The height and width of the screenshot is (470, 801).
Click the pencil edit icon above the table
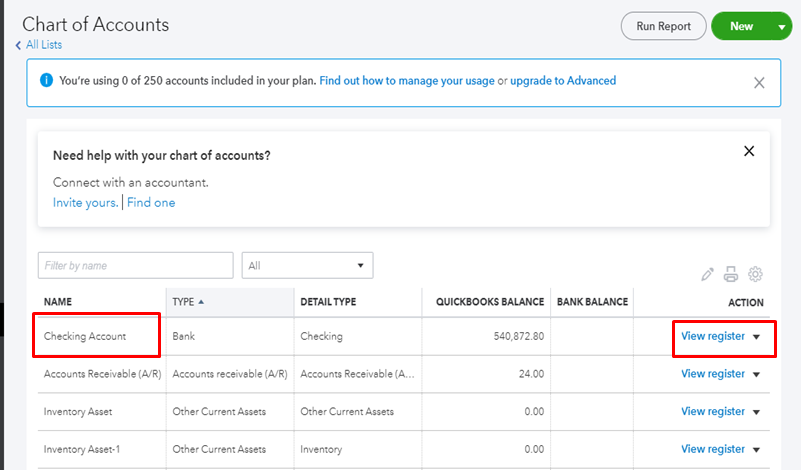pos(708,274)
